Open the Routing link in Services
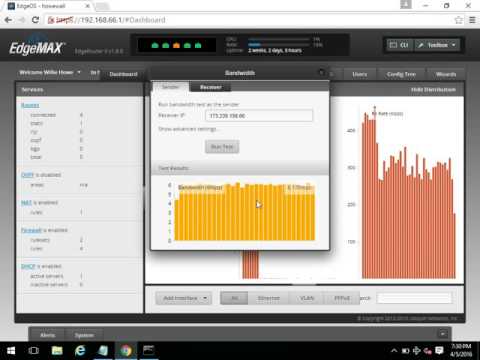Screen dimensions: 480x360 tap(30, 105)
